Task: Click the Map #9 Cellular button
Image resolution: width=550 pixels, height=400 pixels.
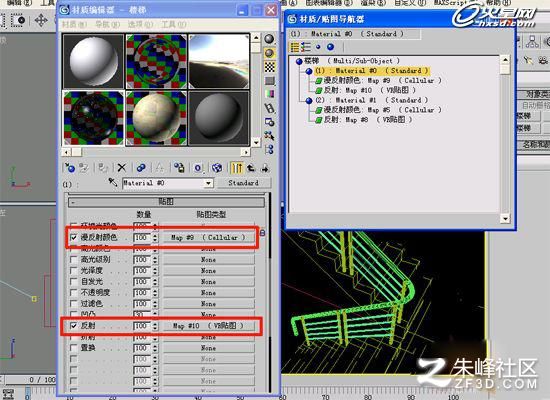Action: click(208, 238)
